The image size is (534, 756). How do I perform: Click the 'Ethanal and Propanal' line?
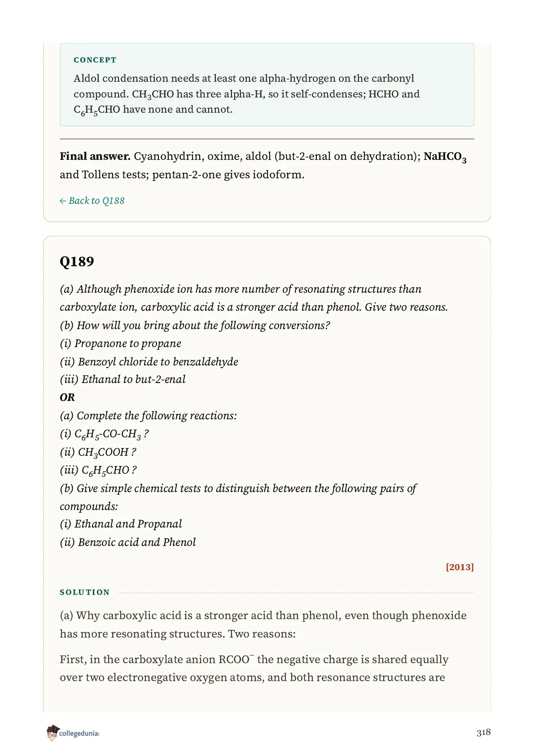tap(121, 524)
